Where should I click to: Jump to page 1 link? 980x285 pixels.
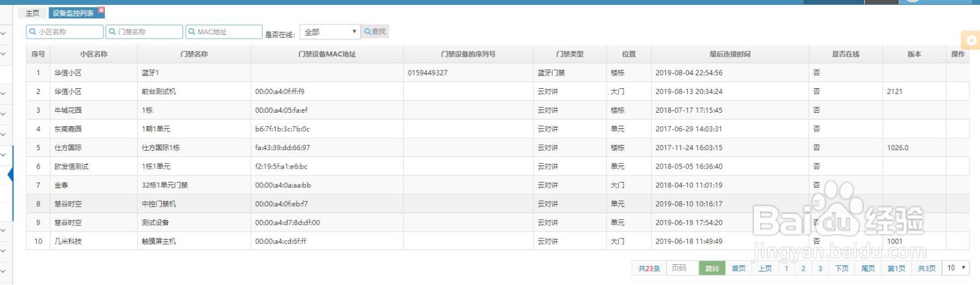[x=786, y=268]
